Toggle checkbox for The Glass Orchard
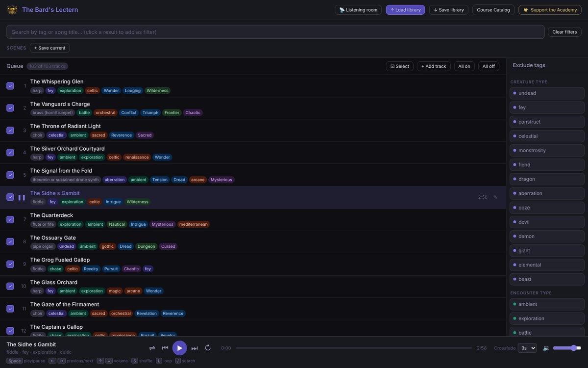Viewport: 588px width, 368px height. click(10, 286)
